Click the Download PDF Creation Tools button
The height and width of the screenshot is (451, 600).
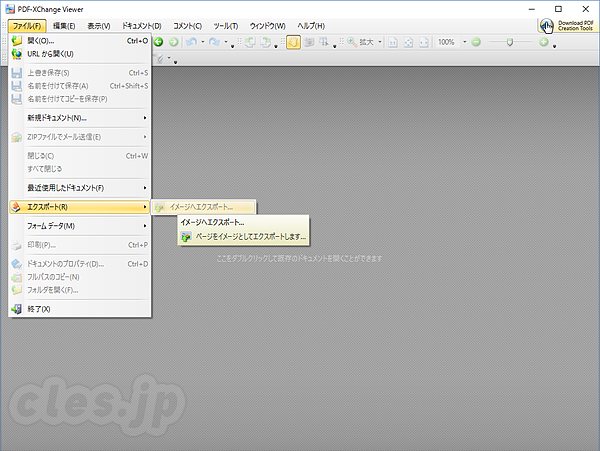pyautogui.click(x=568, y=25)
